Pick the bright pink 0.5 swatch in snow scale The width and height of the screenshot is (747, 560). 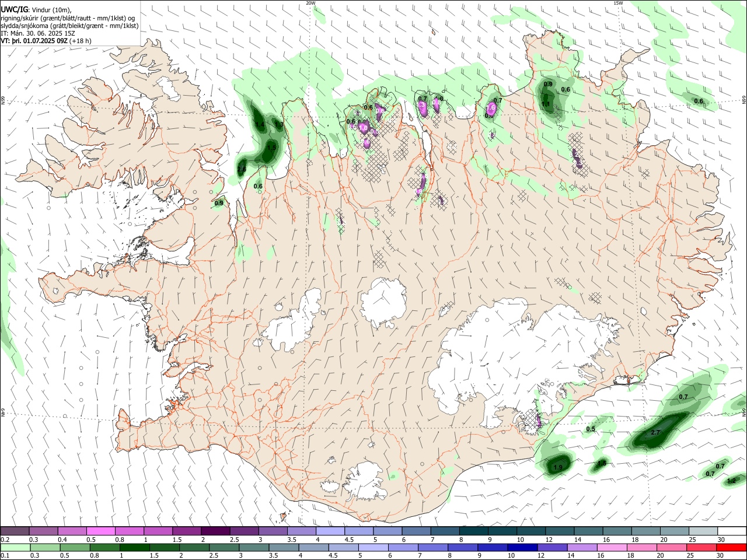coord(100,531)
